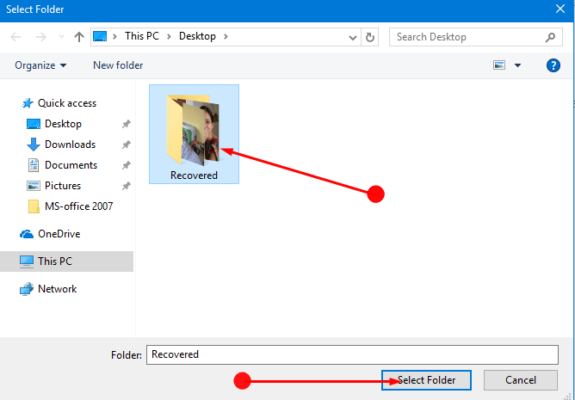Go forward with the Forward arrow

tap(41, 37)
